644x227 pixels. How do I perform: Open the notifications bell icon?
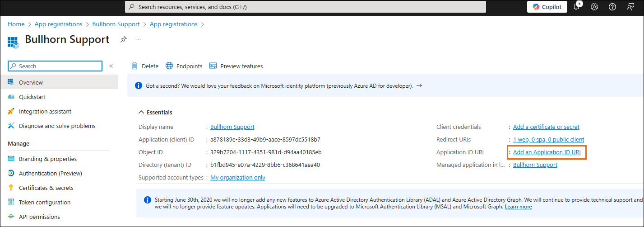576,7
